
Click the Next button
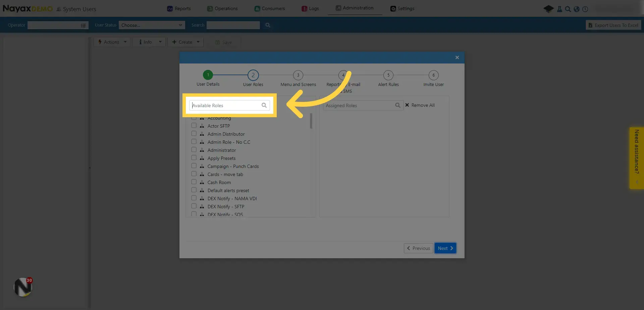point(445,248)
